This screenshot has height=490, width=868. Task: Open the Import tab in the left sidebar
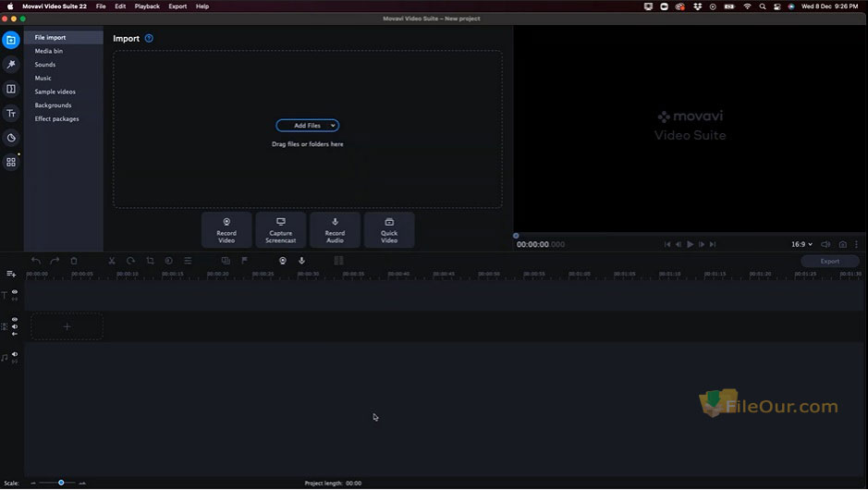pos(10,40)
